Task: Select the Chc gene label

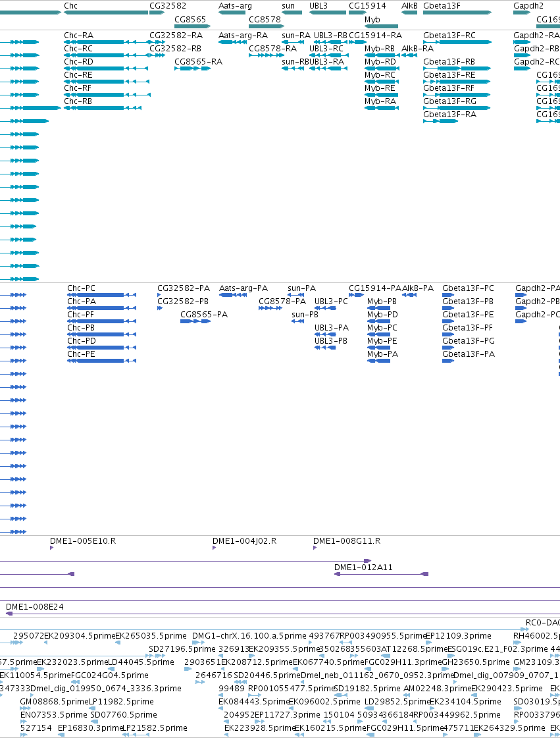Action: (x=70, y=6)
